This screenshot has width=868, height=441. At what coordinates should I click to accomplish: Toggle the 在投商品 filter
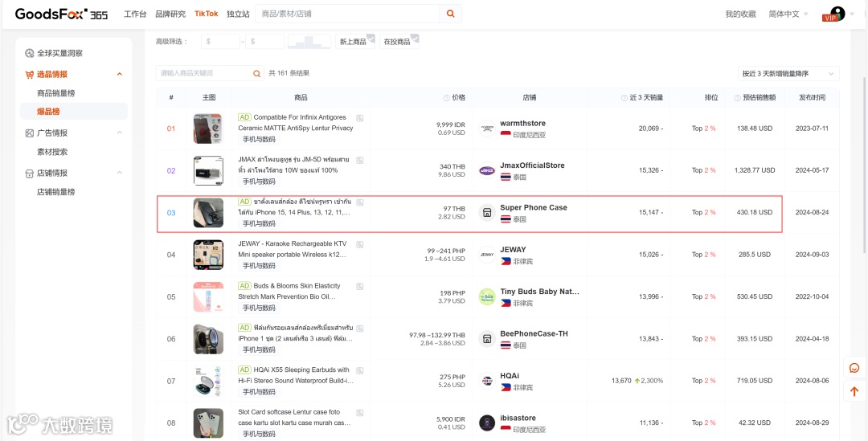pos(399,42)
